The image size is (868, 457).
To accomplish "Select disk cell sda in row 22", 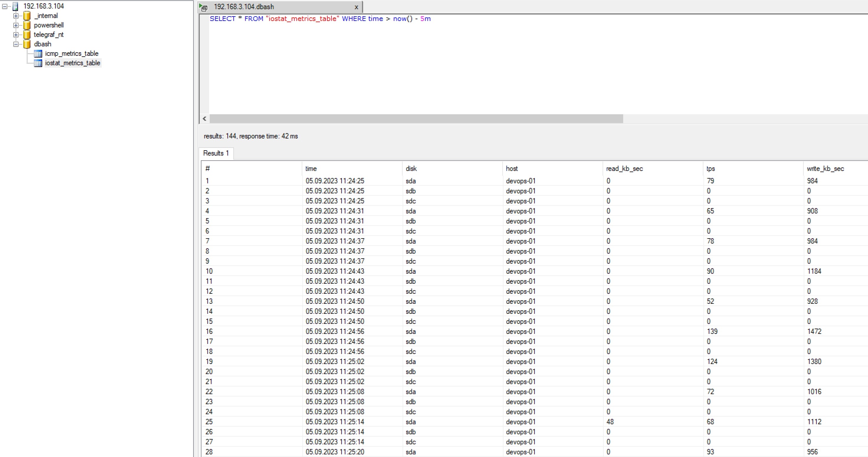I will point(411,391).
